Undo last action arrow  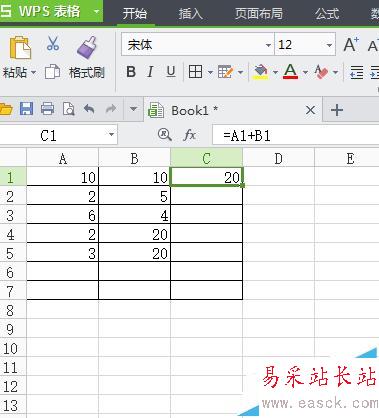pyautogui.click(x=89, y=109)
